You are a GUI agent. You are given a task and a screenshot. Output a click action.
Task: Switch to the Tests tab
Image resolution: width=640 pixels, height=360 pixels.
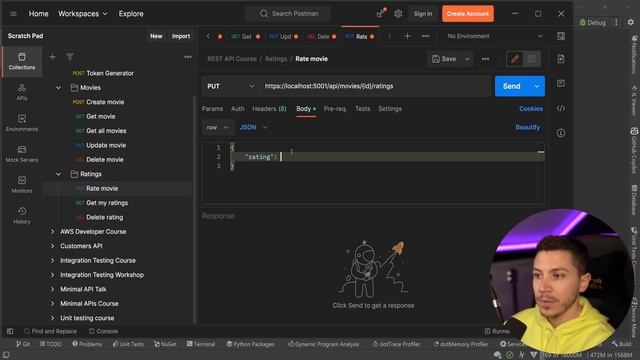point(362,109)
